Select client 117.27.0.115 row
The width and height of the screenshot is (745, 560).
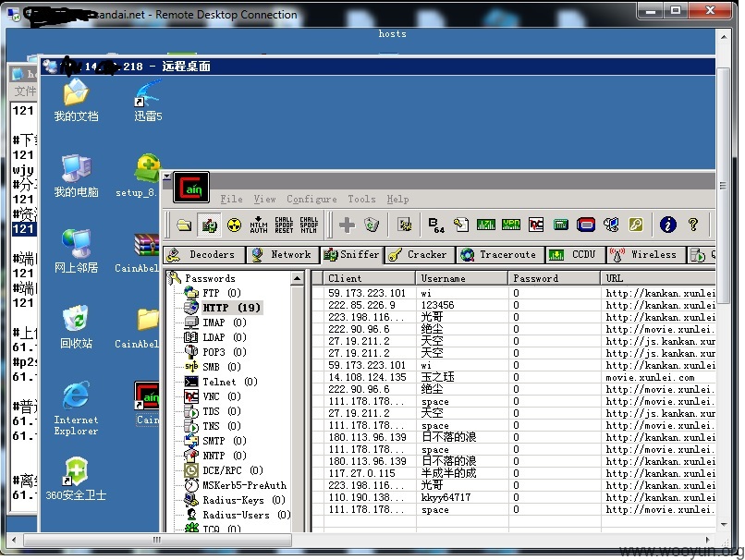[514, 473]
